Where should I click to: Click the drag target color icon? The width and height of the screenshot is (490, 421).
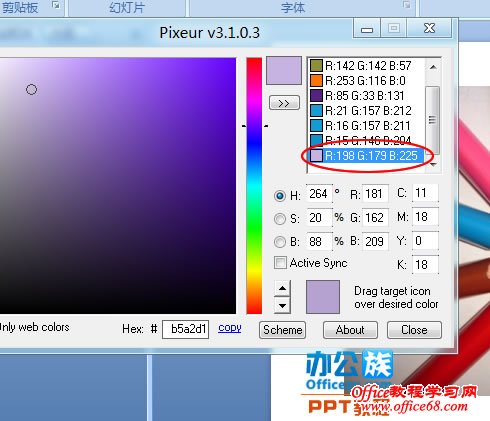[x=323, y=297]
